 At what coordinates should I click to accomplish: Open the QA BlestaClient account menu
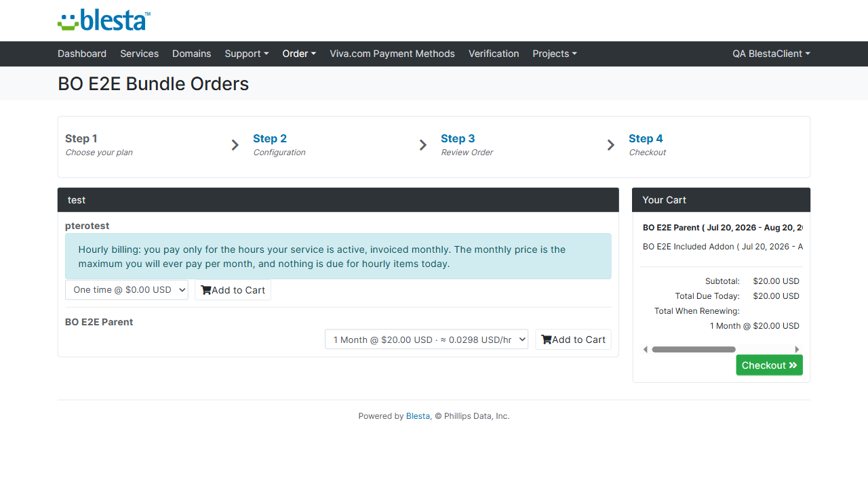[771, 54]
